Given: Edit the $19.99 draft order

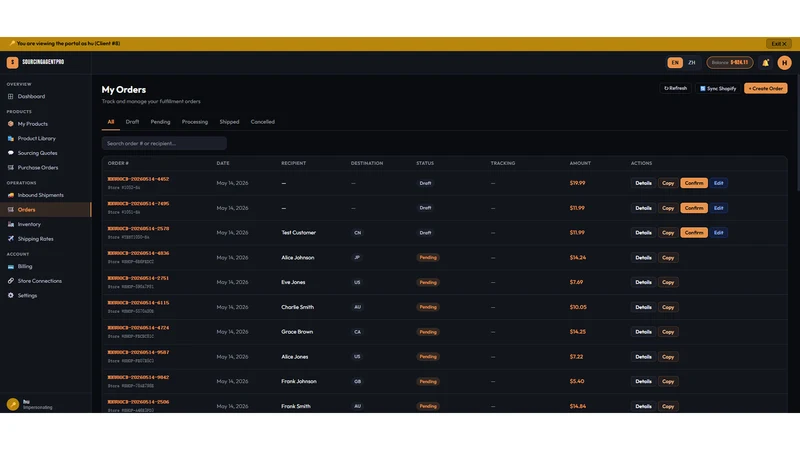Looking at the screenshot, I should (x=718, y=183).
